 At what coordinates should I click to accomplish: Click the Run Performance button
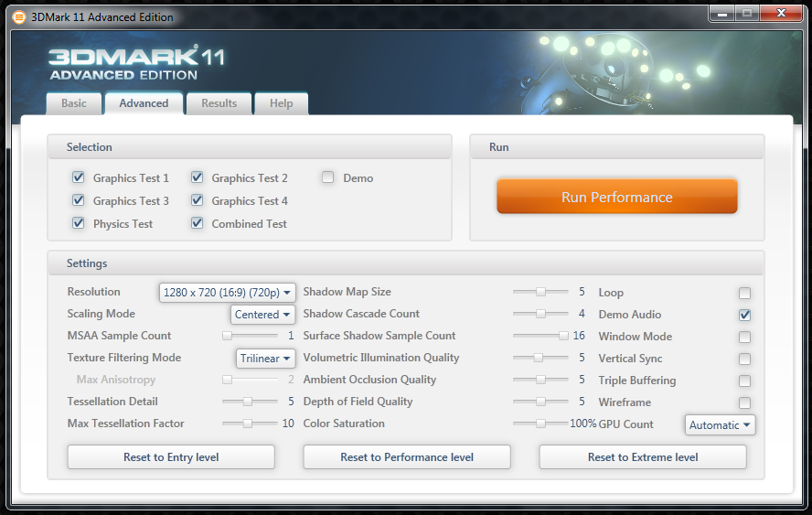[x=616, y=197]
